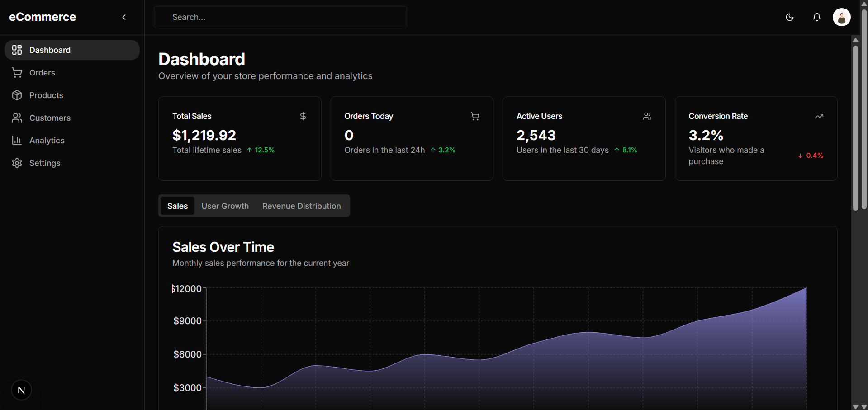
Task: Click the Customers people icon in the sidebar
Action: point(17,118)
